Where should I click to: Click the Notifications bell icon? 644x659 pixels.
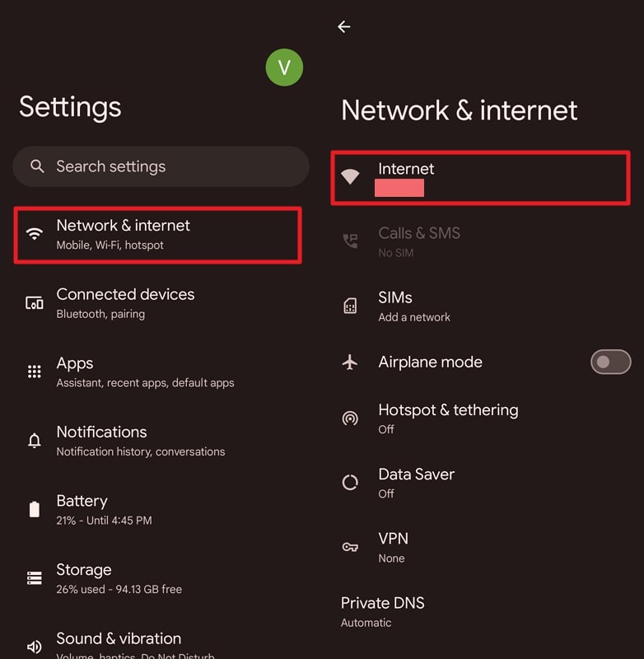(x=34, y=440)
